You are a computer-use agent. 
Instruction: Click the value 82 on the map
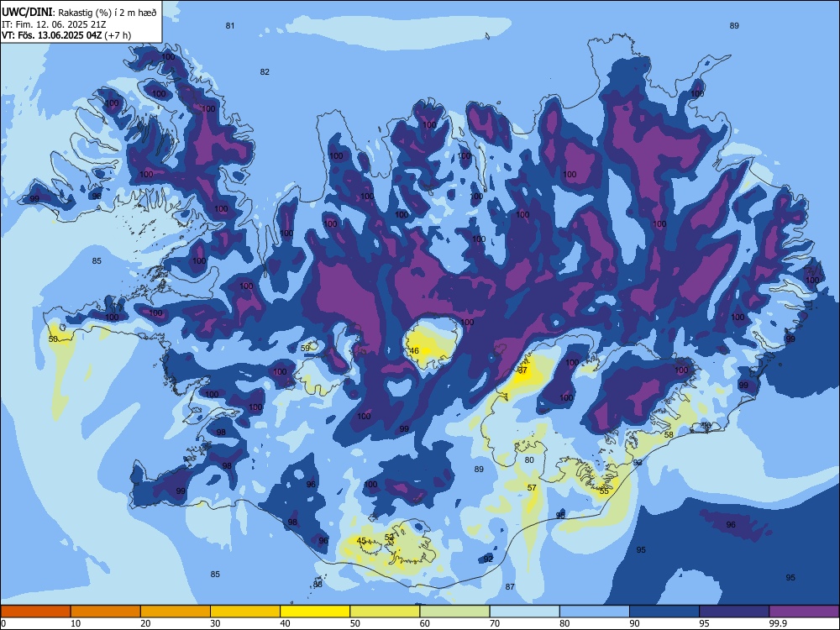[x=265, y=71]
